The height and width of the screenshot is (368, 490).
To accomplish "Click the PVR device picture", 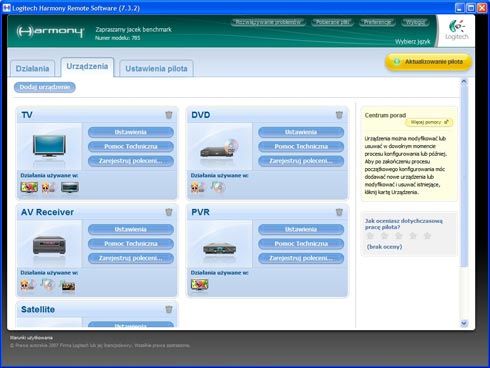I will coord(220,248).
